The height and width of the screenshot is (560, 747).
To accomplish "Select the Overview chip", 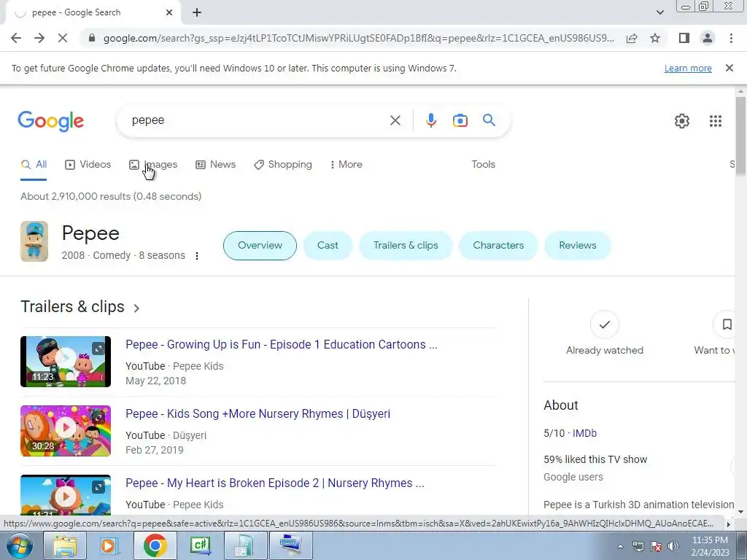I will [x=260, y=246].
